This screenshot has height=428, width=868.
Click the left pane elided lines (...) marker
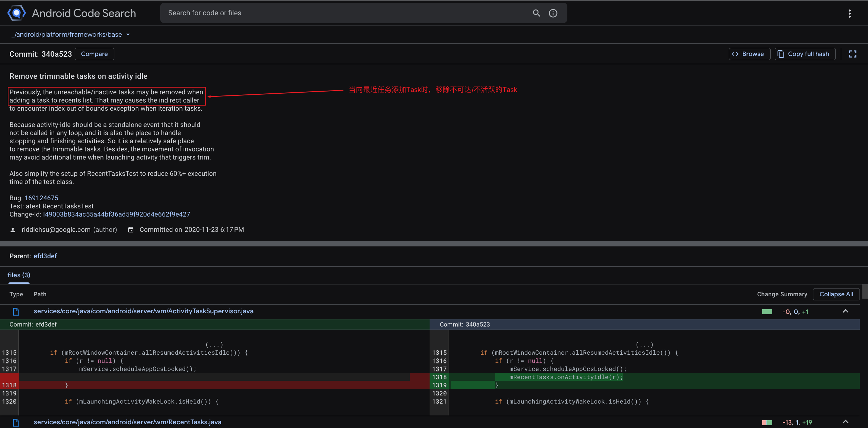[x=214, y=345]
